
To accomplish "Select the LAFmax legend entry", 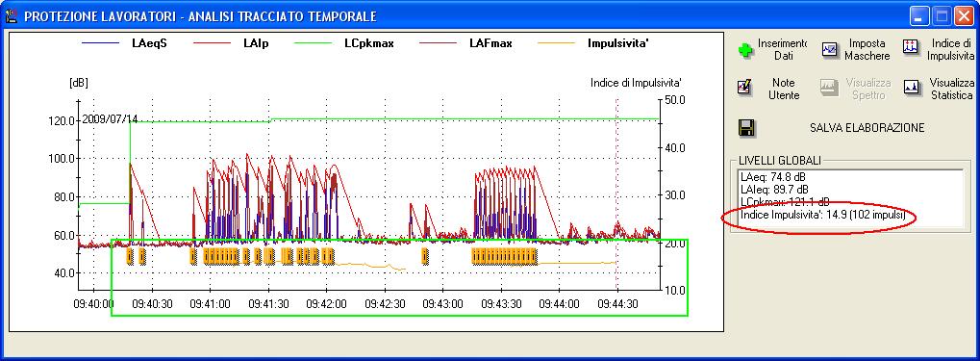I will pos(490,43).
